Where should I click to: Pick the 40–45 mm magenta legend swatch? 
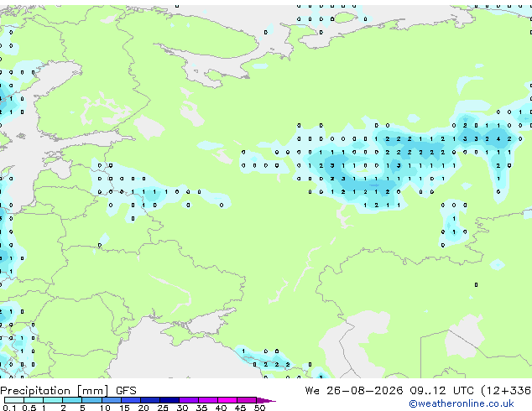pos(227,400)
